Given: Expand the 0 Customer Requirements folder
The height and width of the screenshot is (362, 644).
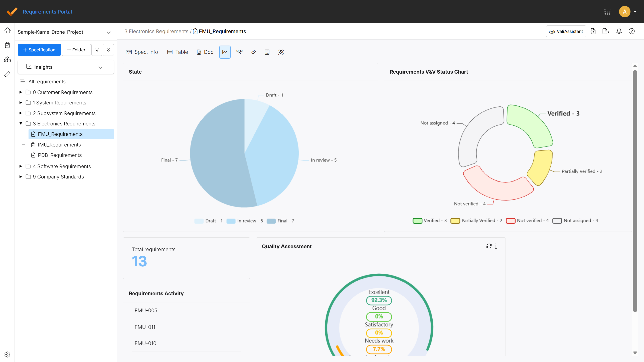Looking at the screenshot, I should (x=21, y=92).
